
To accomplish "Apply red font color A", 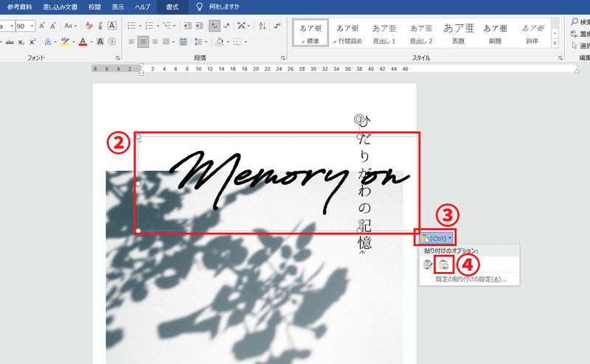I will point(83,41).
